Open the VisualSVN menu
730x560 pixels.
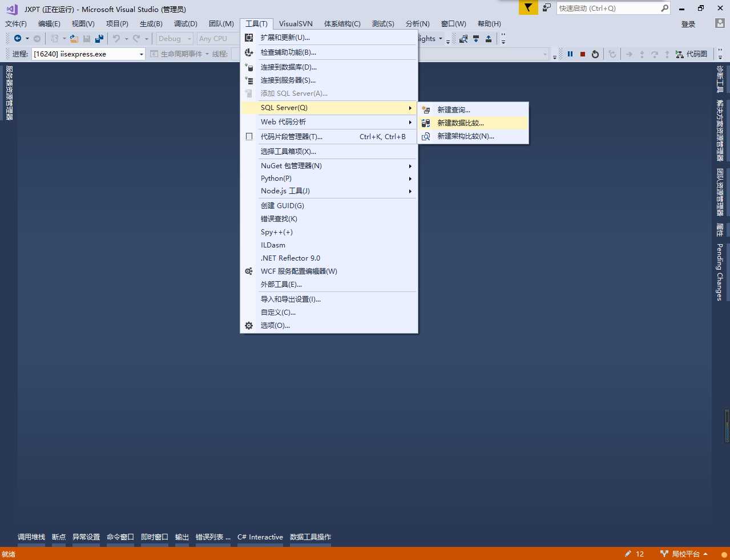click(296, 24)
